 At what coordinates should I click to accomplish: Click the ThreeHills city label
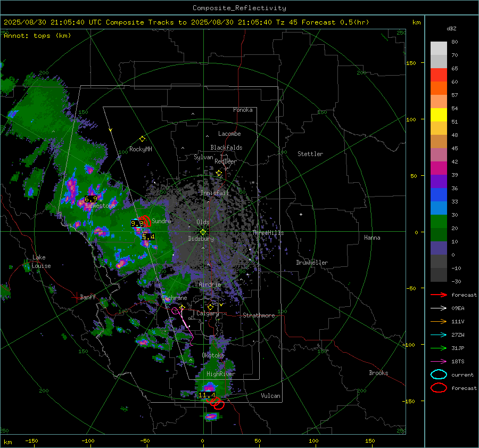(268, 233)
